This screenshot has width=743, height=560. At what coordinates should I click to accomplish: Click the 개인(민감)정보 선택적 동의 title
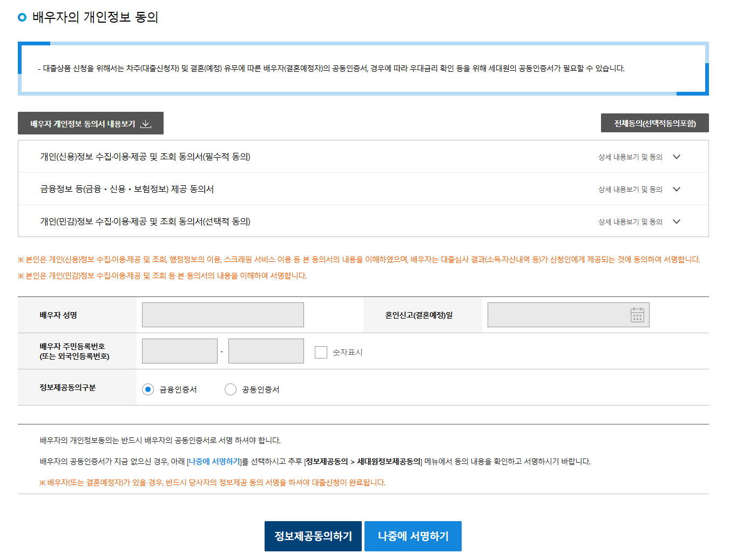pos(145,221)
